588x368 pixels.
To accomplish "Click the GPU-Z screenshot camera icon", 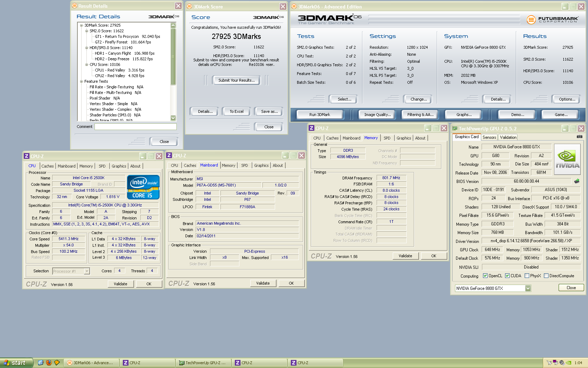I will point(580,137).
